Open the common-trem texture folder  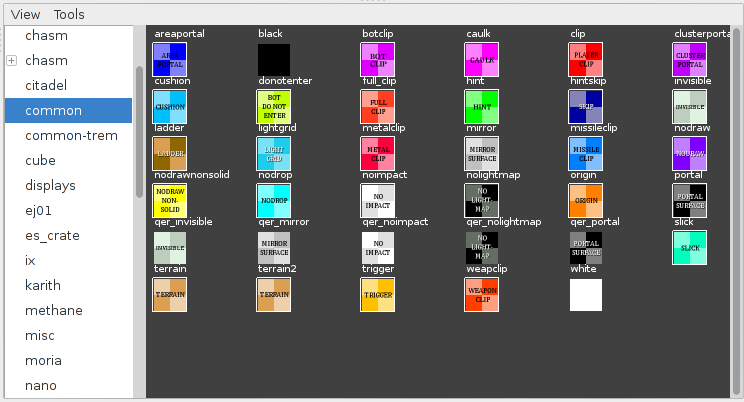click(66, 135)
